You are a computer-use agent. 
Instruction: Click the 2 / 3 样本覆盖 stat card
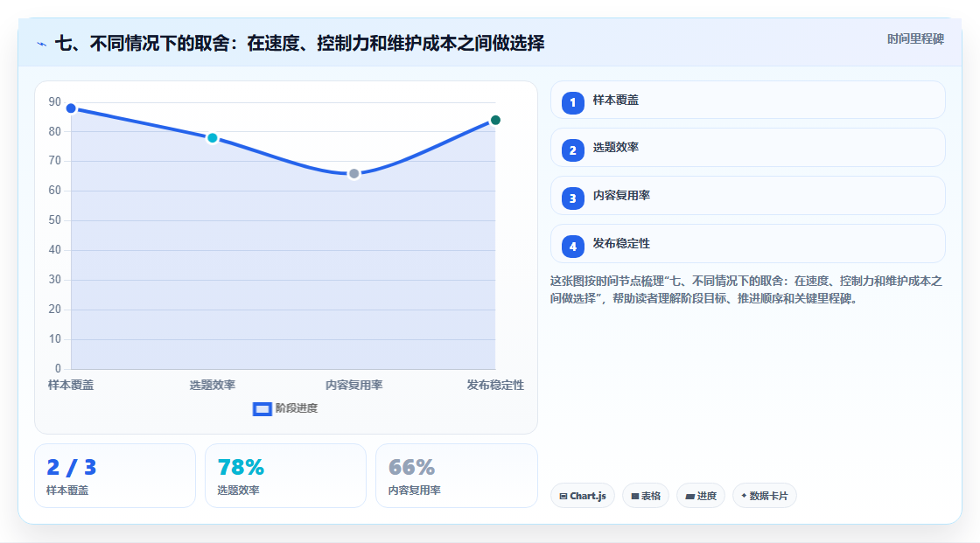(x=115, y=476)
